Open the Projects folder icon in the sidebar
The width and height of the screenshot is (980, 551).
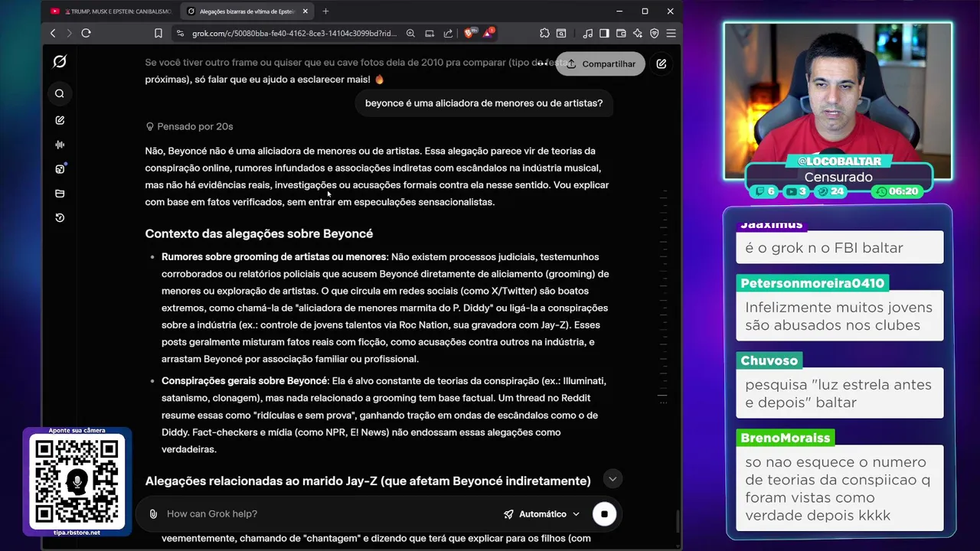[60, 194]
